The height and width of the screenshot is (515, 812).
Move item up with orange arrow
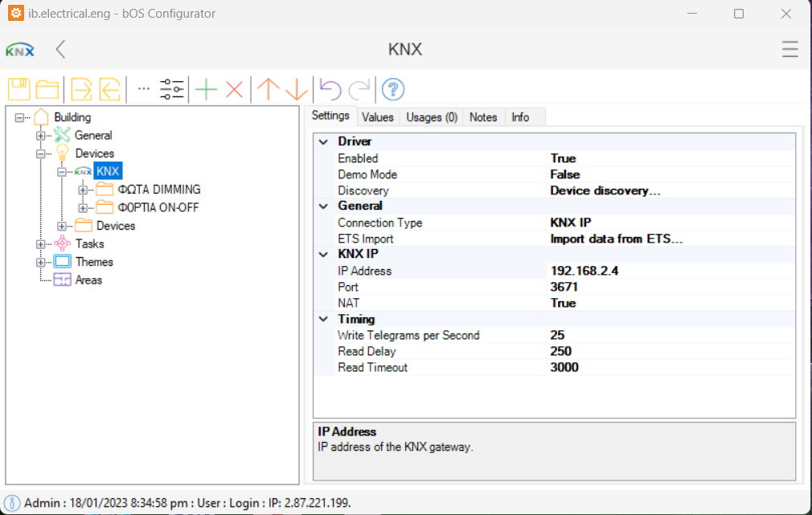pyautogui.click(x=267, y=89)
